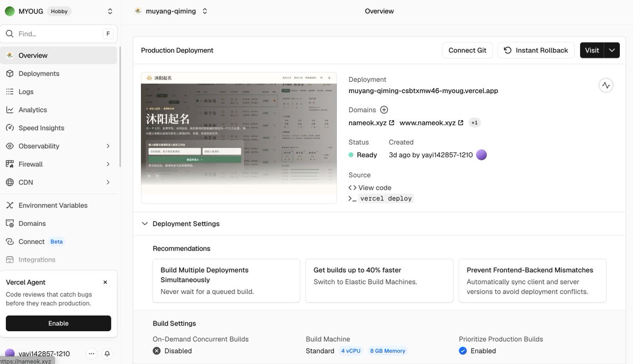Viewport: 633px width, 364px height.
Task: Go to Deployments in the sidebar
Action: (x=59, y=73)
